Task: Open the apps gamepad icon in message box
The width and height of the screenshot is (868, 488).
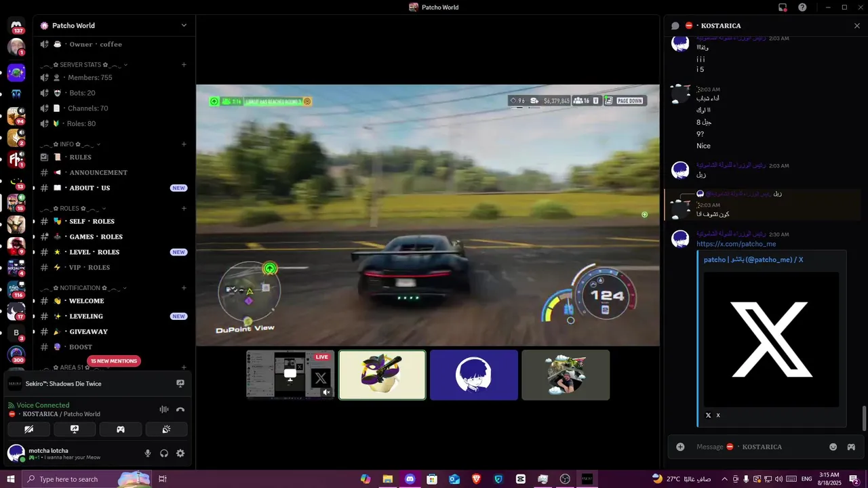Action: tap(851, 447)
